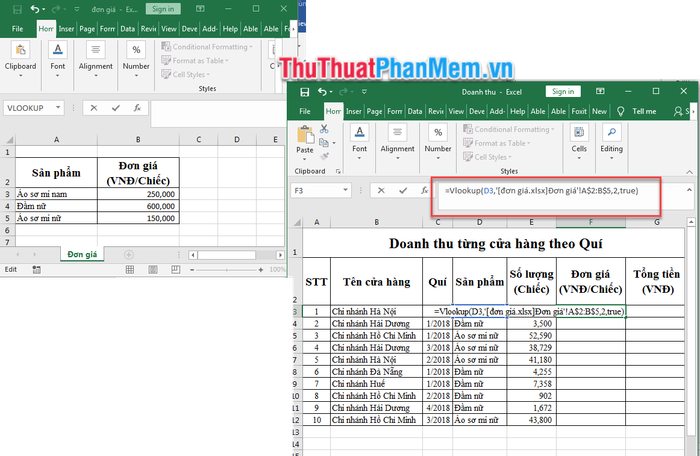Expand the formula bar in Doanh thu
700x456 pixels.
[x=689, y=190]
